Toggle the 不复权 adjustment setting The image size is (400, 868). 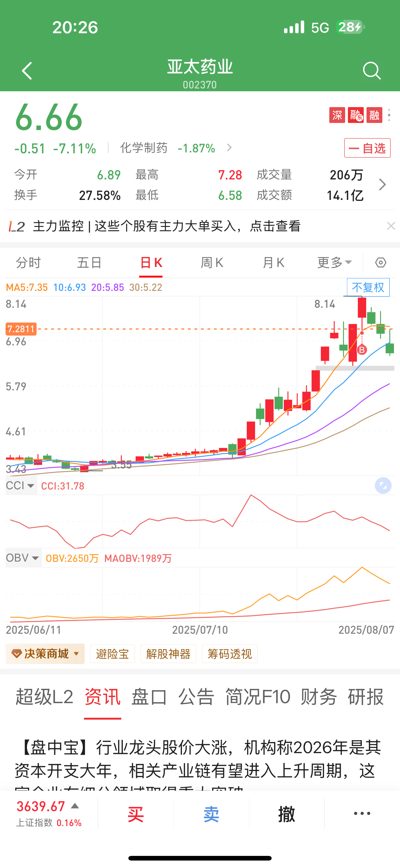(x=368, y=287)
